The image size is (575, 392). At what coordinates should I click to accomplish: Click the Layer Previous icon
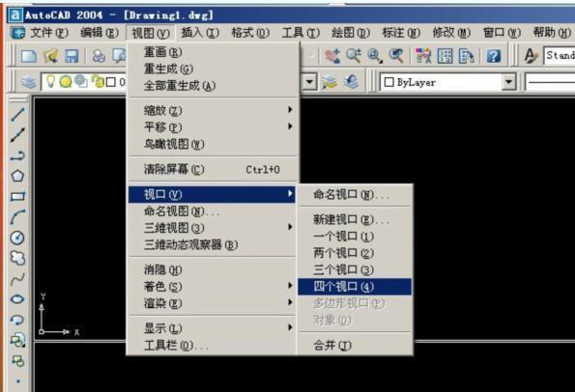tap(352, 82)
